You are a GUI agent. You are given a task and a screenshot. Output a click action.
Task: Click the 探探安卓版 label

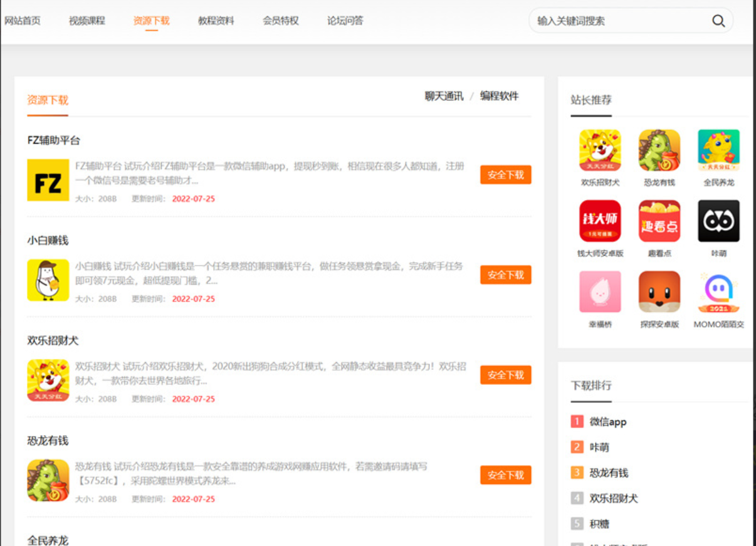pyautogui.click(x=659, y=325)
